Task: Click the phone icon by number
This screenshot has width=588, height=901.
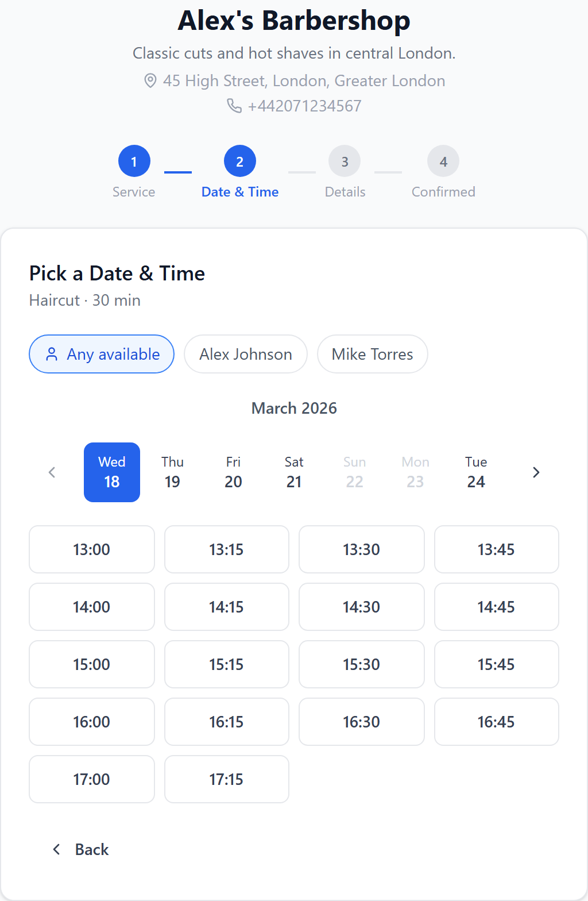Action: click(x=234, y=106)
